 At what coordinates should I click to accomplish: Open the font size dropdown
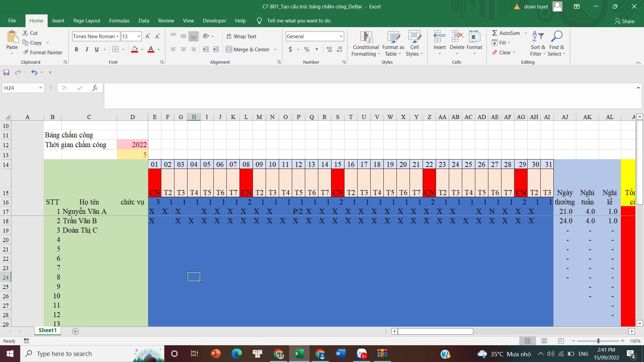(139, 36)
